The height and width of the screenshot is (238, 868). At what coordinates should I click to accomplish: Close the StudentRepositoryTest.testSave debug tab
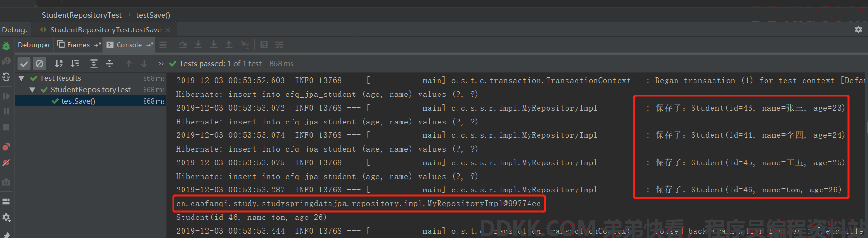coord(168,29)
